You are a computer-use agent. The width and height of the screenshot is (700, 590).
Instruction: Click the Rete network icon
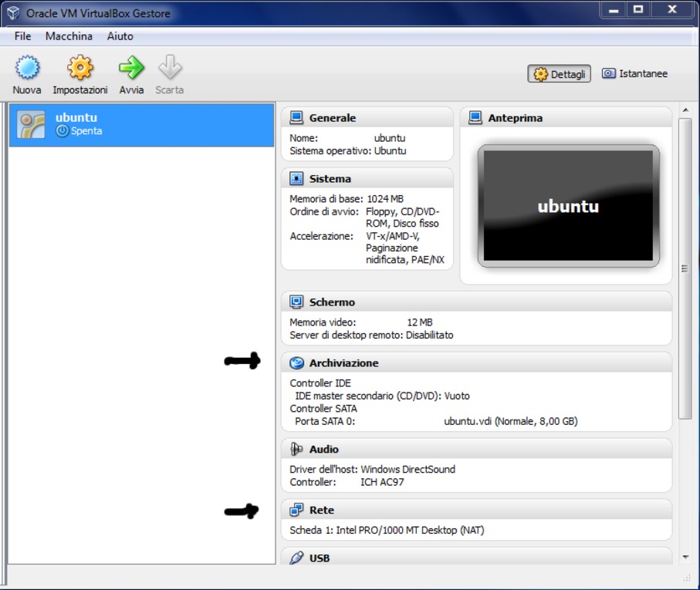[296, 511]
